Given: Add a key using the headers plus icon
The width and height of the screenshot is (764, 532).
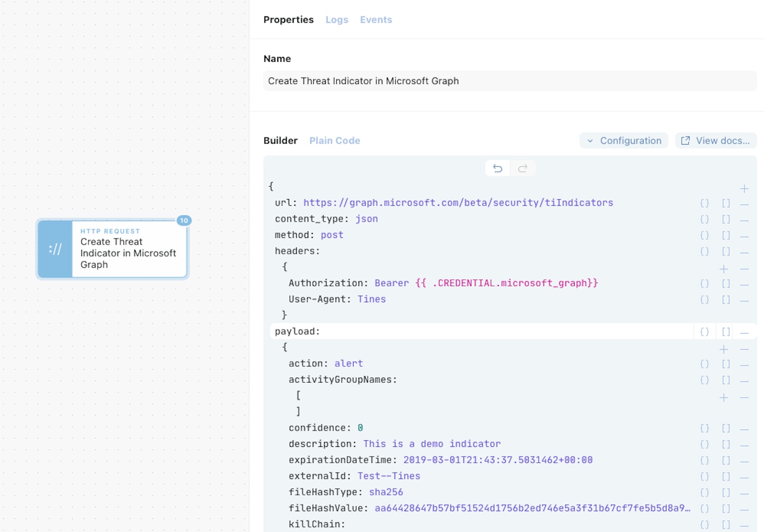Looking at the screenshot, I should 724,269.
